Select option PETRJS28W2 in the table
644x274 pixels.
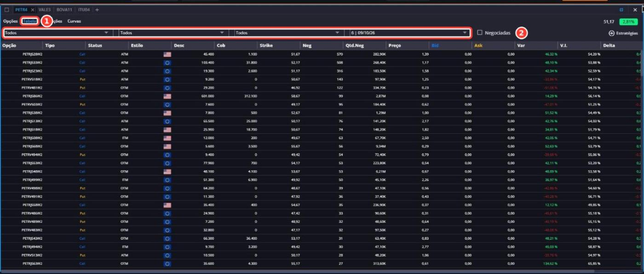33,54
